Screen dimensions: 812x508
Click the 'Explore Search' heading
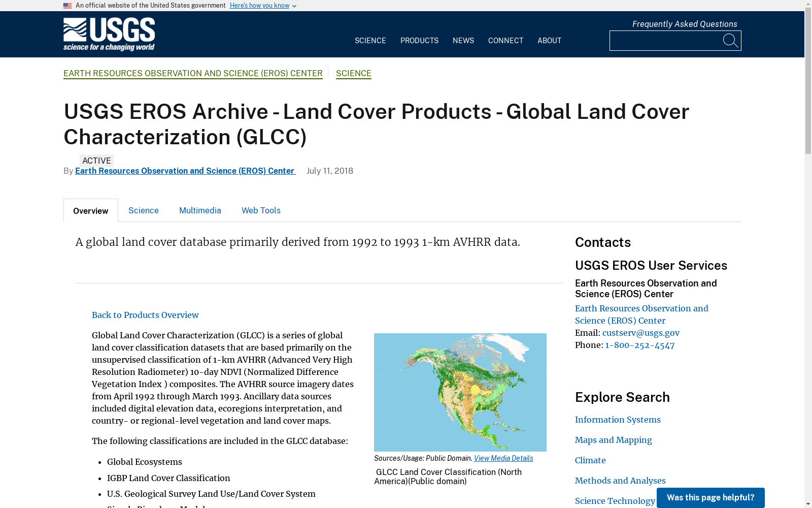(622, 397)
